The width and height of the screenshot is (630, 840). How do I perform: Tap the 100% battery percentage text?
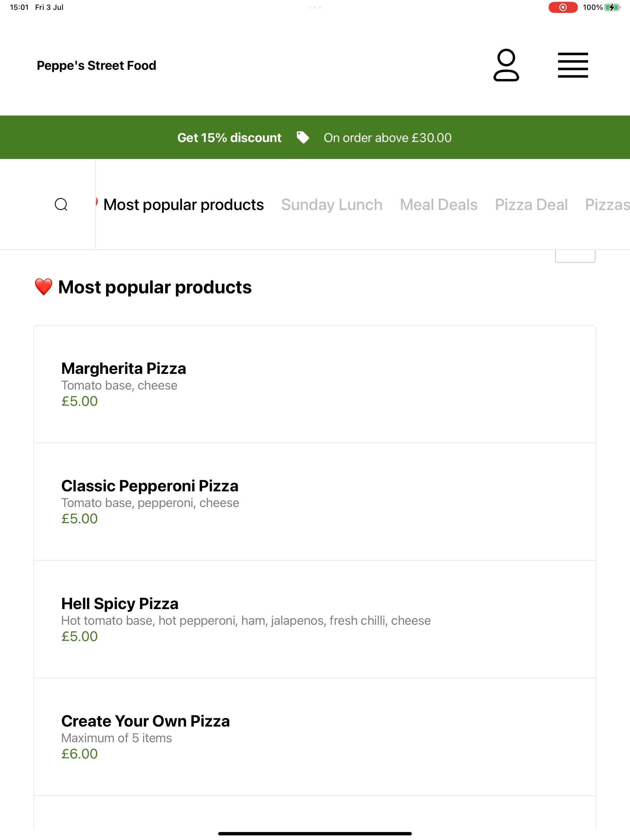pos(593,7)
